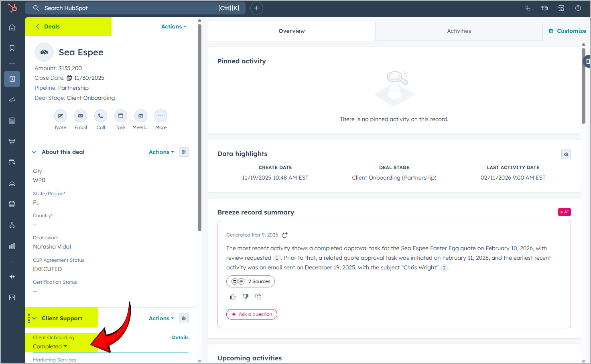Open the Commerce wallet sidebar icon

tap(12, 162)
